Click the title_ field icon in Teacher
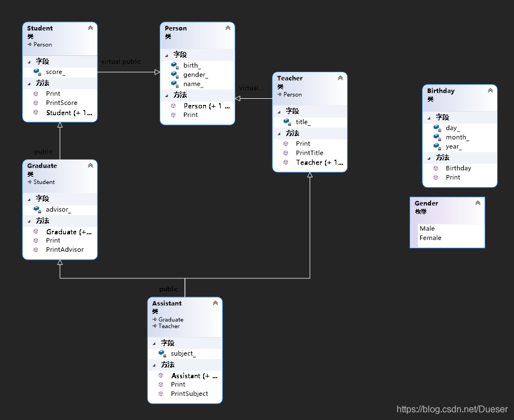514x420 pixels. (x=287, y=122)
